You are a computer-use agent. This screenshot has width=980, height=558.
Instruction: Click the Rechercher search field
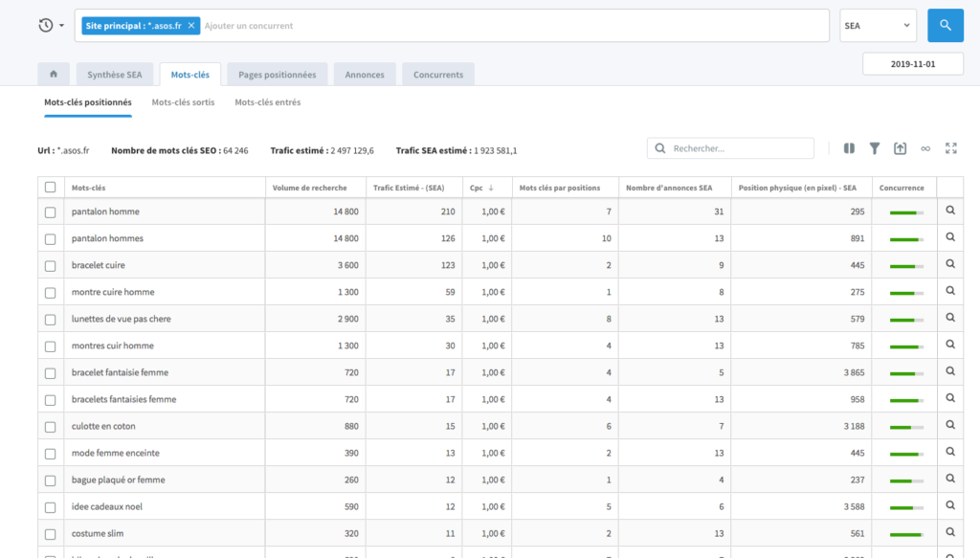730,148
